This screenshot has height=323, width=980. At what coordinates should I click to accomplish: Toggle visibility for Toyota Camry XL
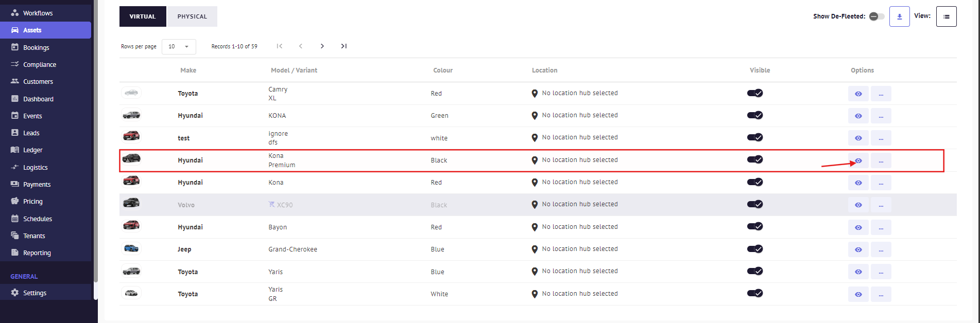pos(755,93)
